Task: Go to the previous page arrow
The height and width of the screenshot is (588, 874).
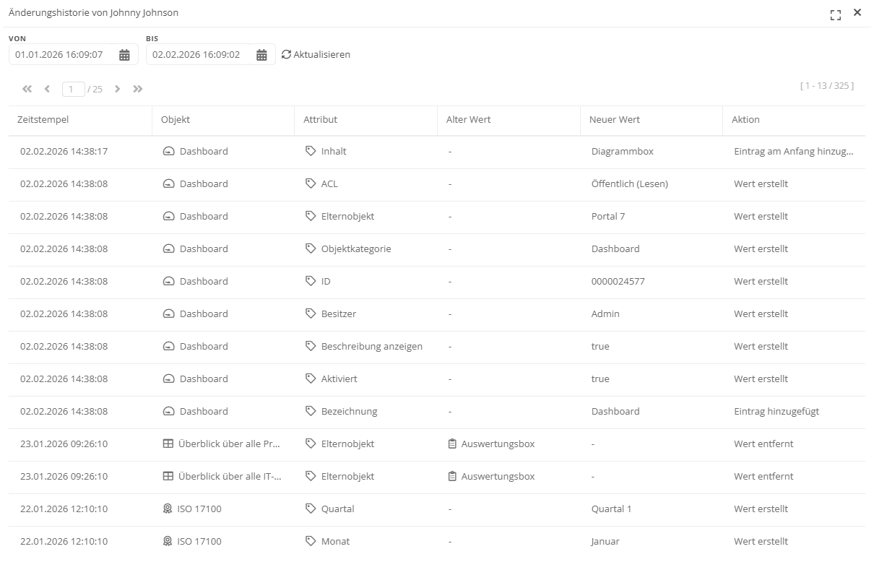Action: (47, 89)
